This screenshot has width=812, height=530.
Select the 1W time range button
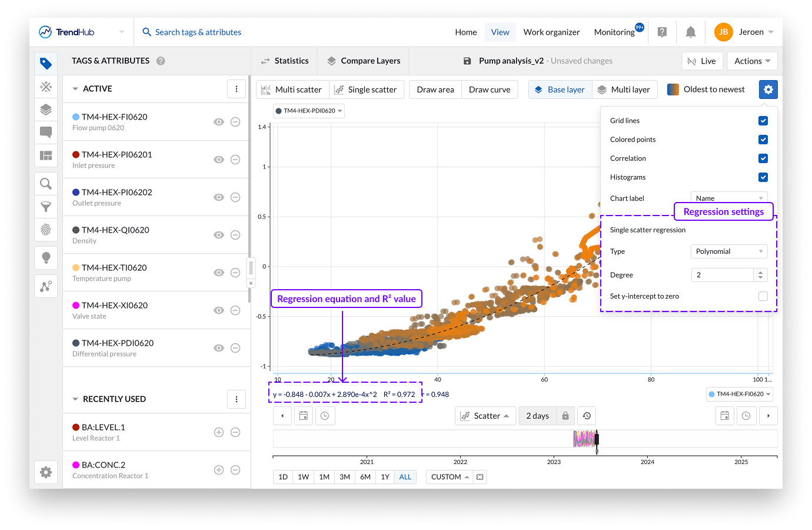click(303, 477)
